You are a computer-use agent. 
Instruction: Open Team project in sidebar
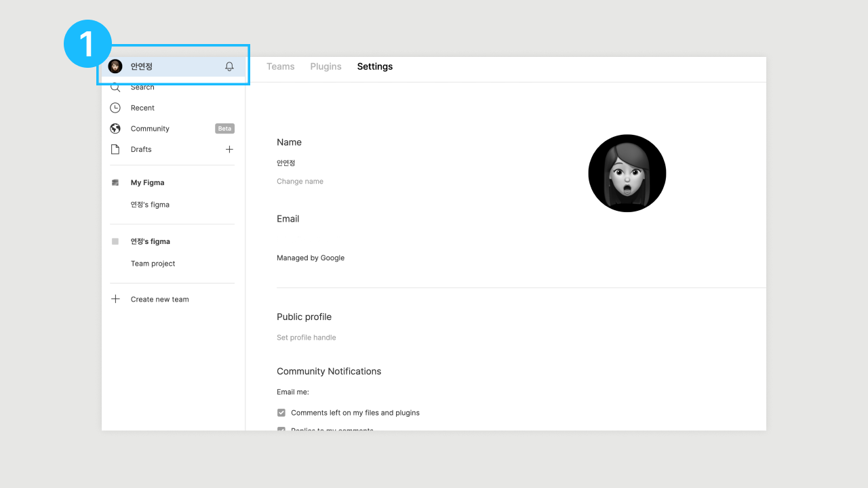153,264
